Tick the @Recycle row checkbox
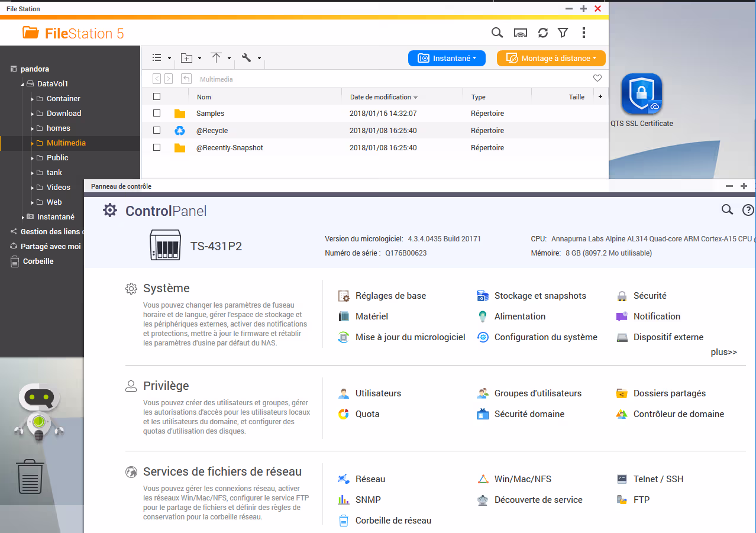The width and height of the screenshot is (756, 533). click(157, 130)
